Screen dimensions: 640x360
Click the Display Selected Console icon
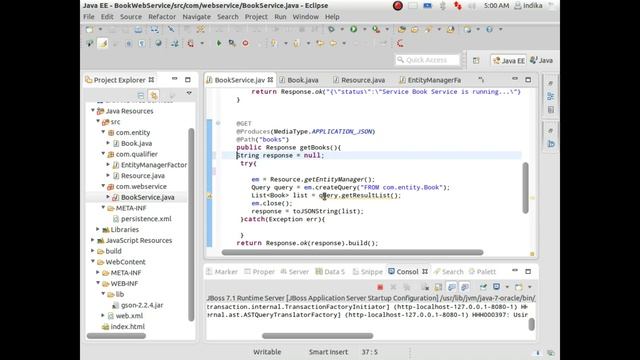497,287
